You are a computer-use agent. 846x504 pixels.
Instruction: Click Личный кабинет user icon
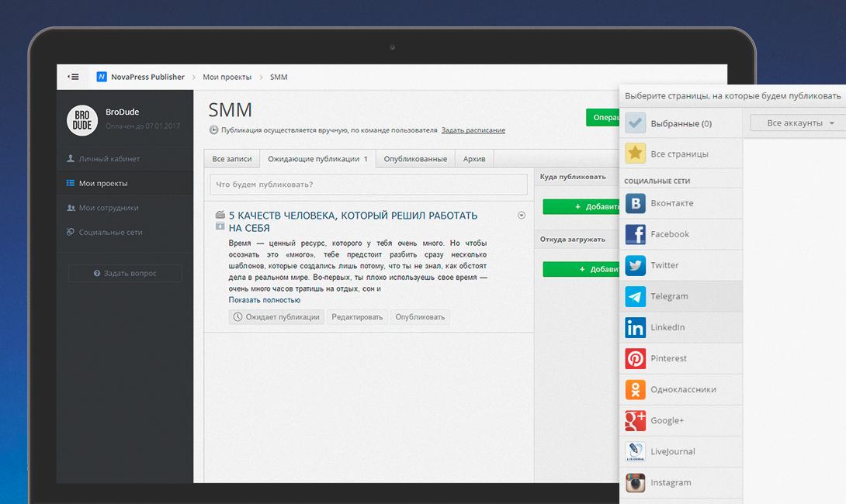[70, 158]
